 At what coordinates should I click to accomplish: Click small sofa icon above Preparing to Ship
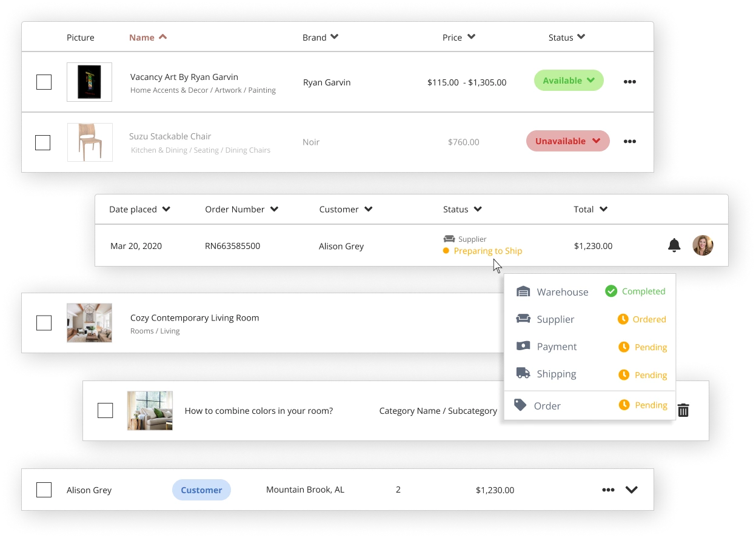(x=449, y=239)
